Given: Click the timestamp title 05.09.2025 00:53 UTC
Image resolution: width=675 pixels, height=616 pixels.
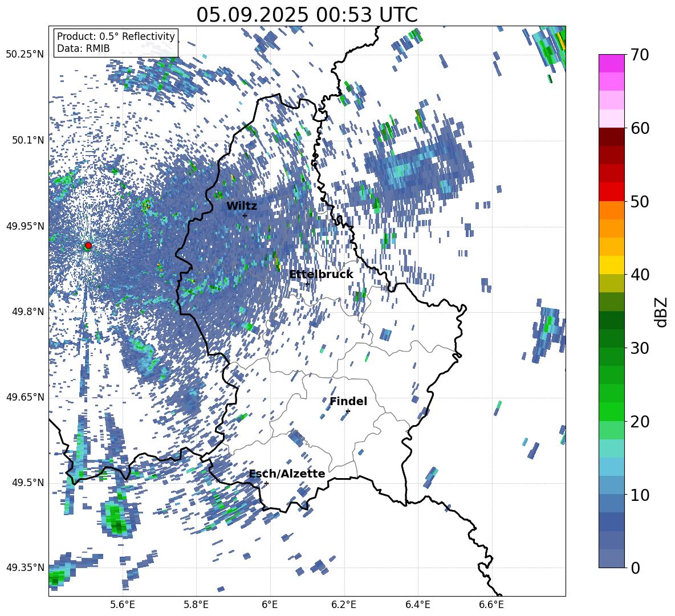Looking at the screenshot, I should [307, 15].
